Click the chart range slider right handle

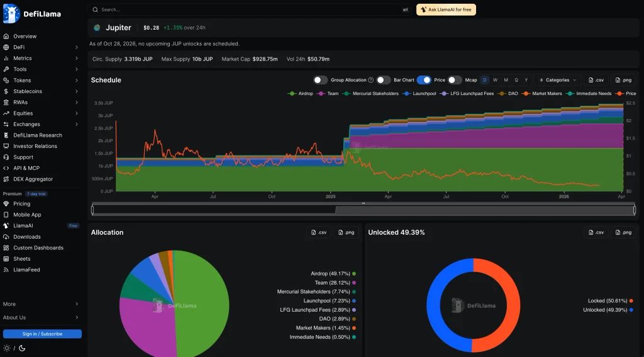pos(635,210)
